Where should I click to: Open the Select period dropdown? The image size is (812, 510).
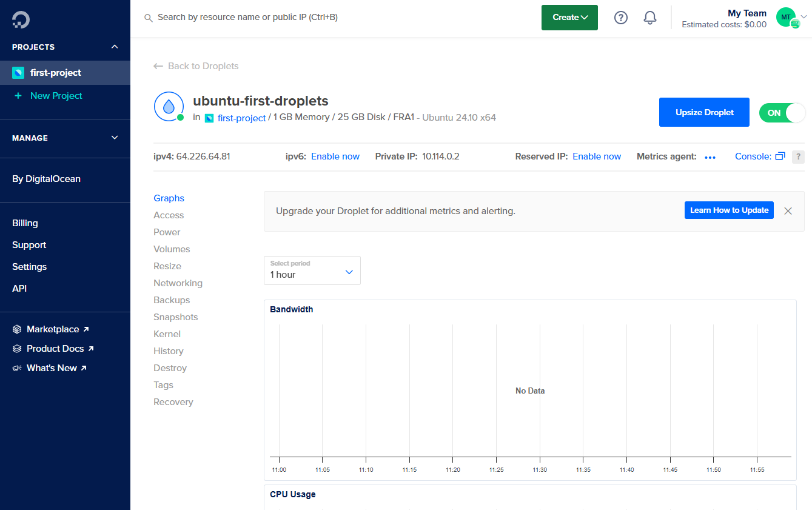[x=312, y=270]
